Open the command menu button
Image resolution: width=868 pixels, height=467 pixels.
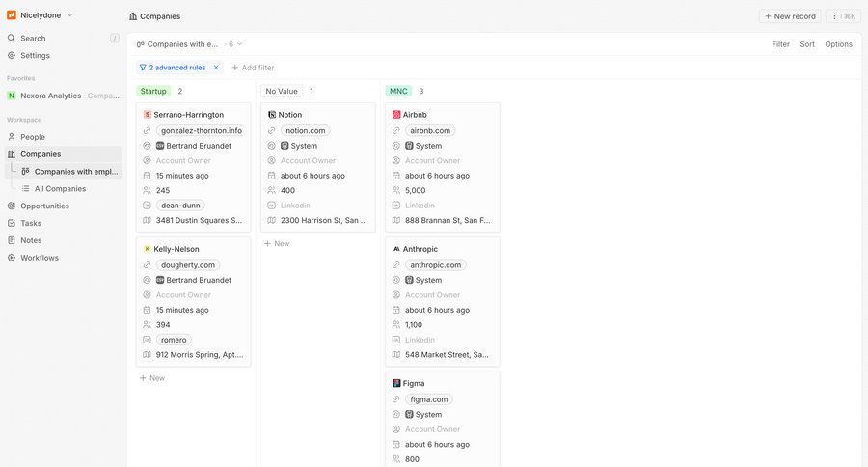pos(843,16)
